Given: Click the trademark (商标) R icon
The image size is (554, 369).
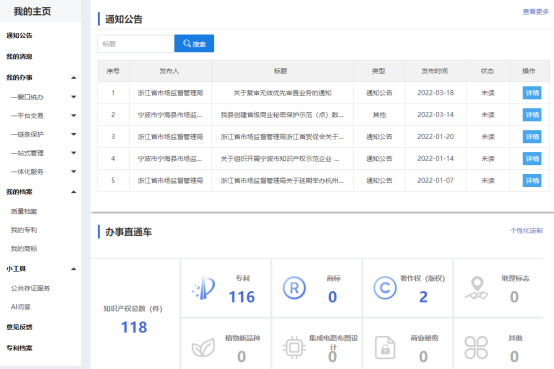Looking at the screenshot, I should click(x=294, y=288).
